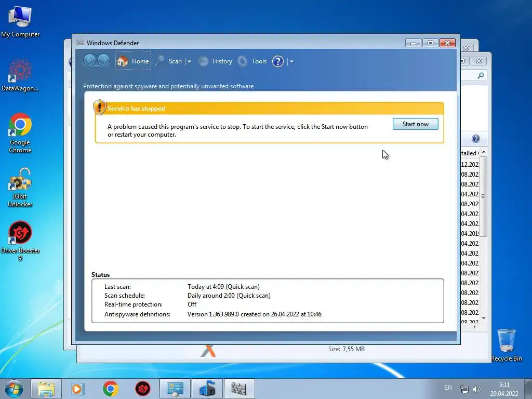Click the Windows Defender title bar icon
The image size is (532, 399).
pos(80,43)
